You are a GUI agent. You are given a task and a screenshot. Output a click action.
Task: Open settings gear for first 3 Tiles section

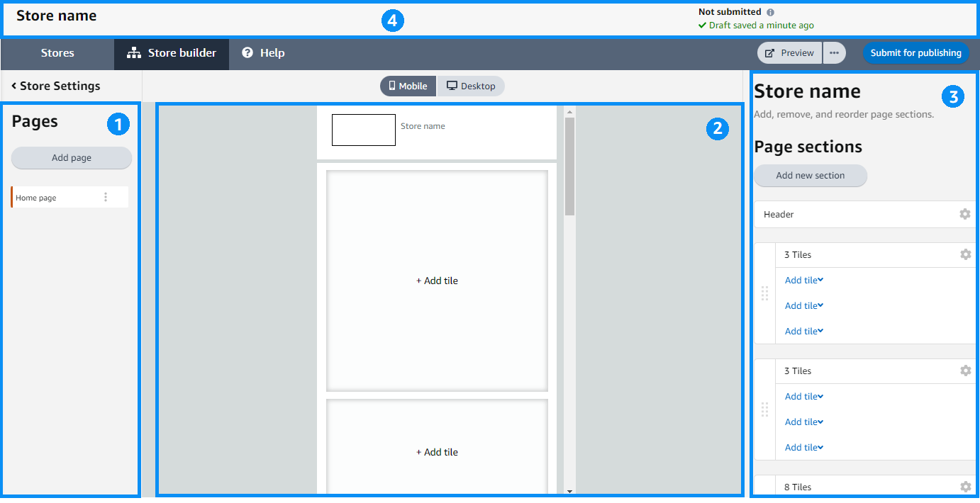tap(964, 254)
